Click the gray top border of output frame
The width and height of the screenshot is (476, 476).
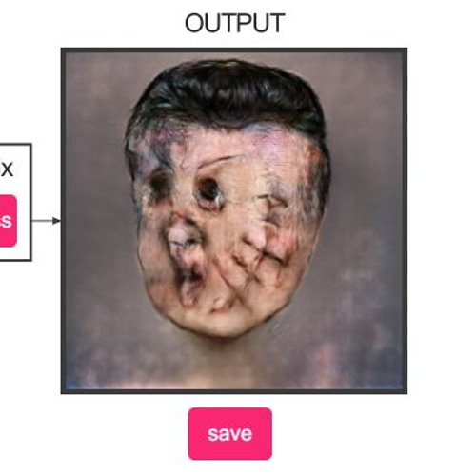(x=234, y=50)
